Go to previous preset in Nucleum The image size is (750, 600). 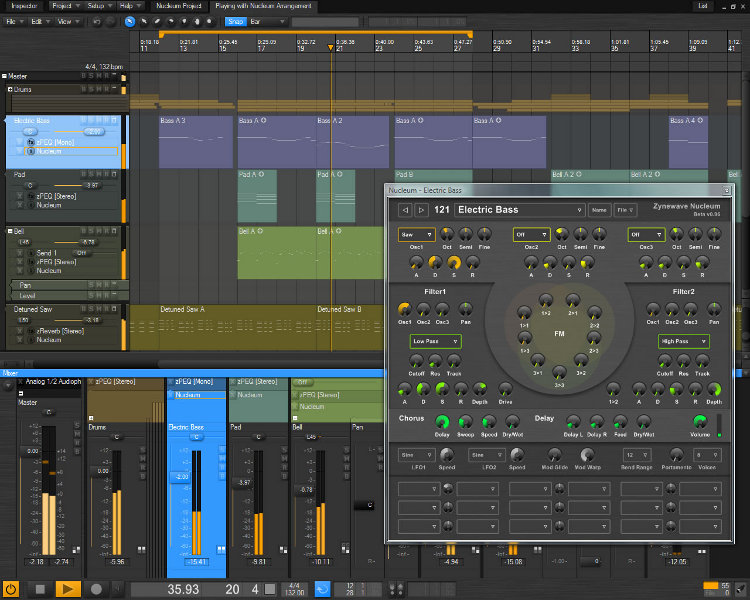pyautogui.click(x=405, y=210)
